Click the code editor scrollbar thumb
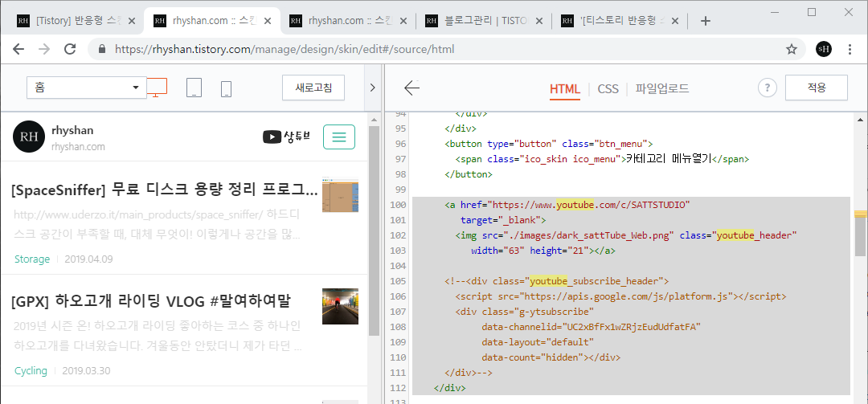 pyautogui.click(x=861, y=235)
